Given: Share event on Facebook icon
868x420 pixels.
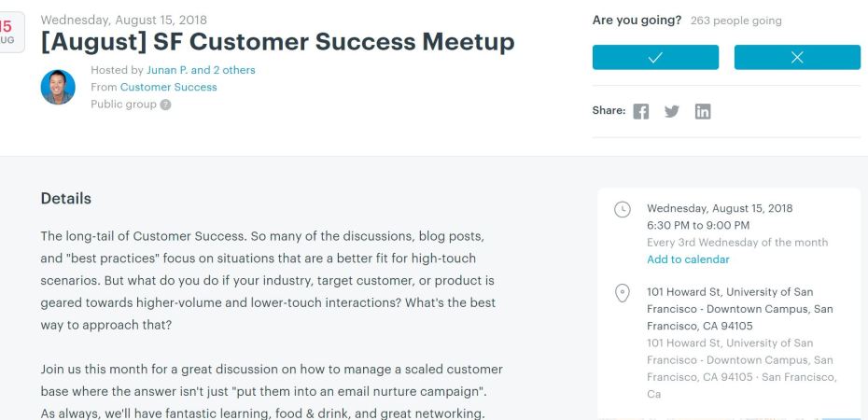Looking at the screenshot, I should (x=640, y=111).
